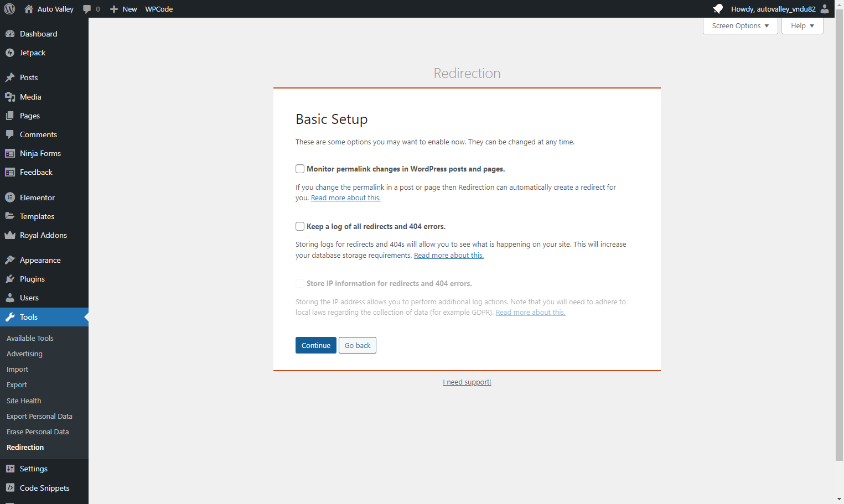This screenshot has width=844, height=504.
Task: Open Export Personal Data submenu item
Action: coord(39,416)
